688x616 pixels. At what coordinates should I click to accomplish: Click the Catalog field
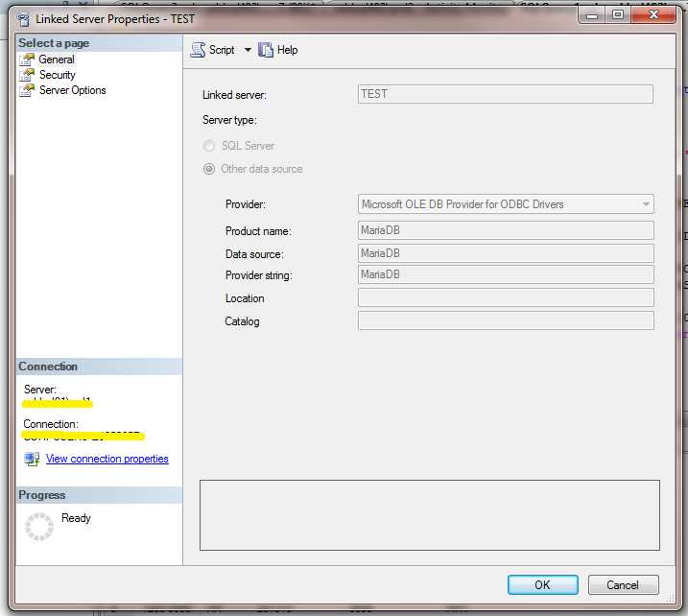506,320
